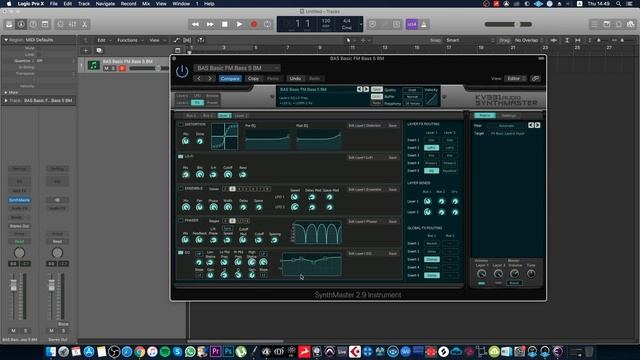640x360 pixels.
Task: Toggle the Cycle mode button
Action: pos(268,24)
